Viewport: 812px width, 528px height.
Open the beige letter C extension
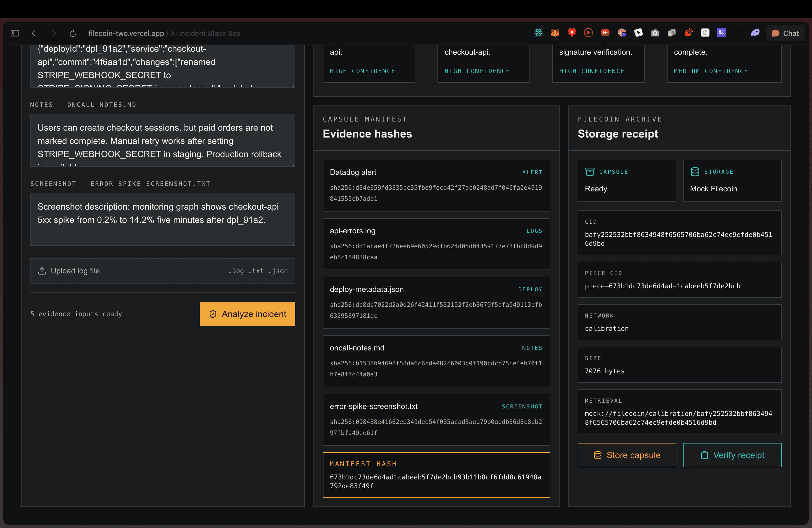point(705,33)
